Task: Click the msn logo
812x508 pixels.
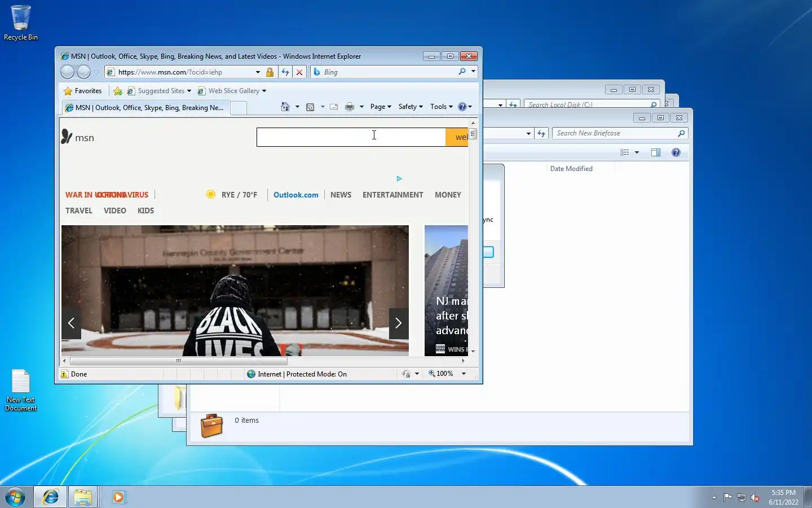Action: point(78,137)
